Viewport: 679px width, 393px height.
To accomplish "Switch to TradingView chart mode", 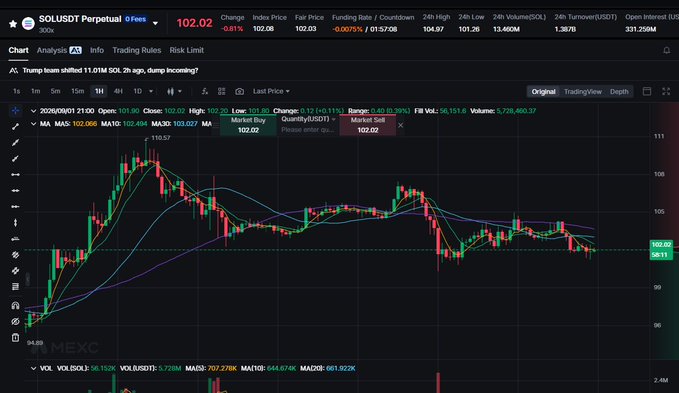I will click(x=582, y=92).
